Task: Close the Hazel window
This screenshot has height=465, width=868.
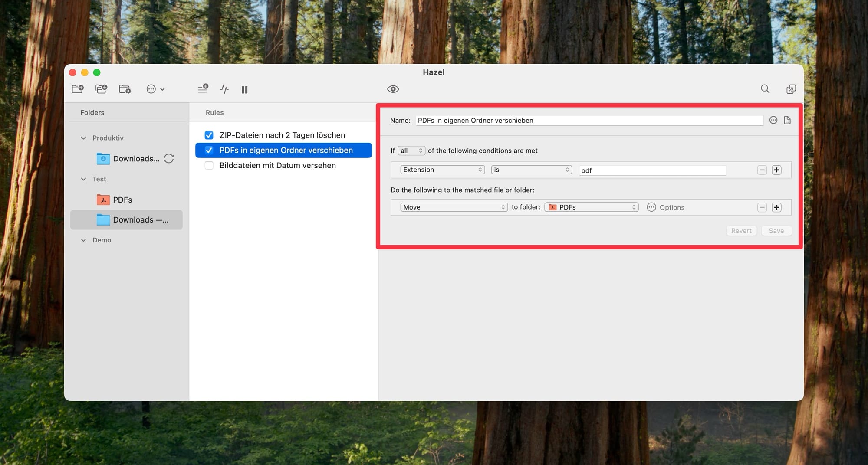Action: (73, 72)
